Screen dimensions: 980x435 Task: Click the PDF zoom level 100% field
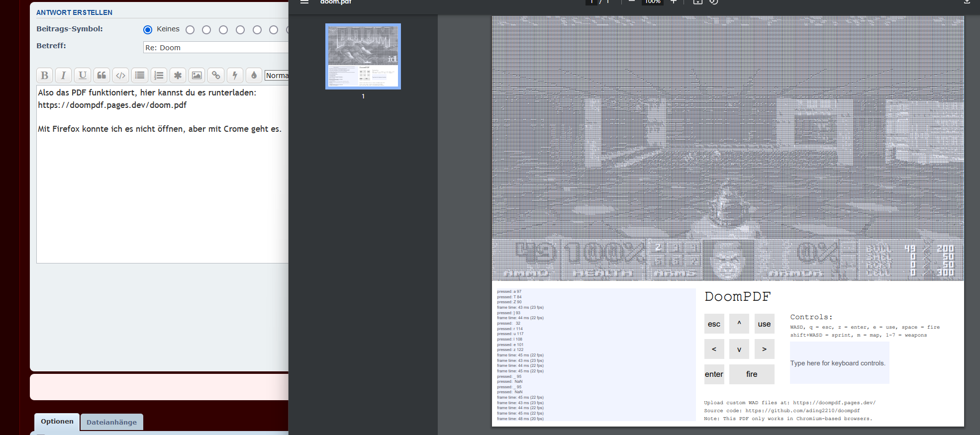click(x=653, y=2)
